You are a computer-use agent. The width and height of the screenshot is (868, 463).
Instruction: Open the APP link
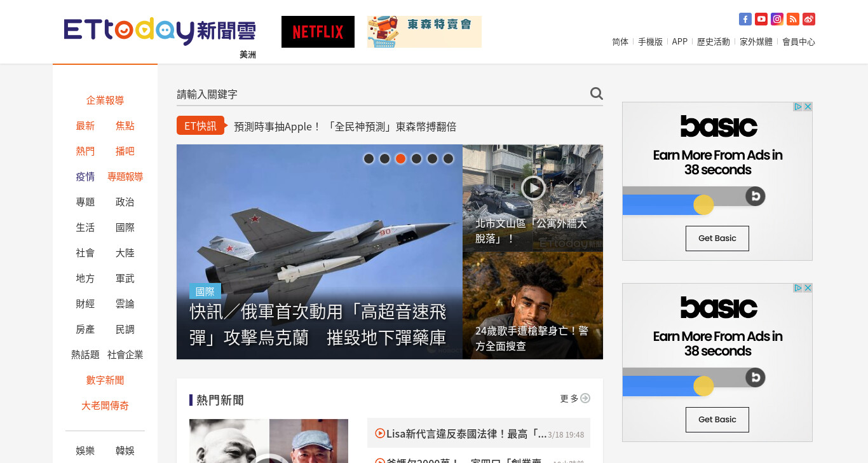click(x=680, y=41)
